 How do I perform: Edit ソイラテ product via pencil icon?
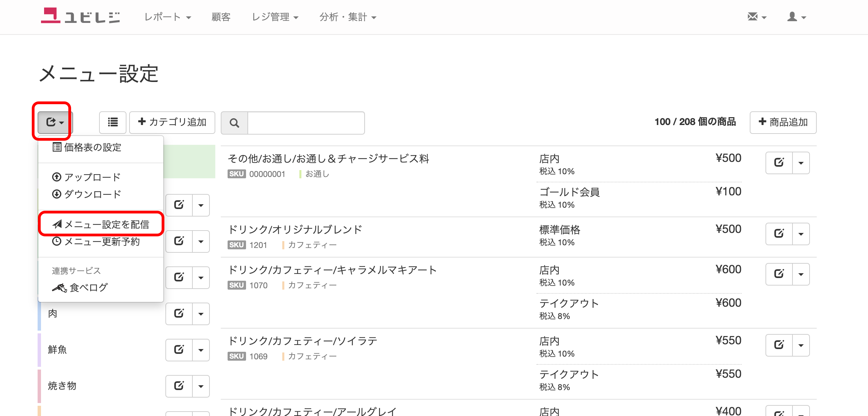click(779, 345)
